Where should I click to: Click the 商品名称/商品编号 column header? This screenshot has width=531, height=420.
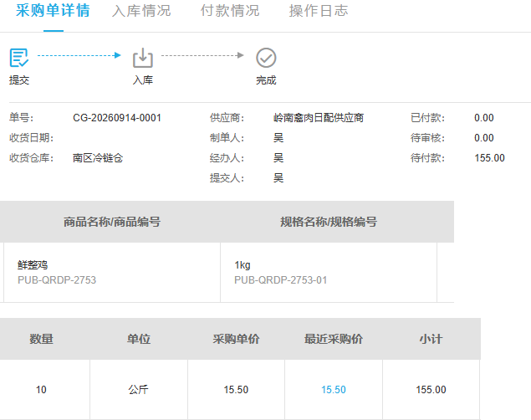pos(112,222)
